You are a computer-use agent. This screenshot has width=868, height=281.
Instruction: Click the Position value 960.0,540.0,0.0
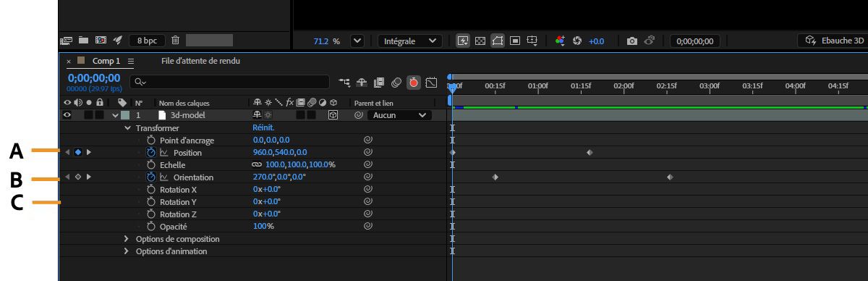pyautogui.click(x=279, y=153)
